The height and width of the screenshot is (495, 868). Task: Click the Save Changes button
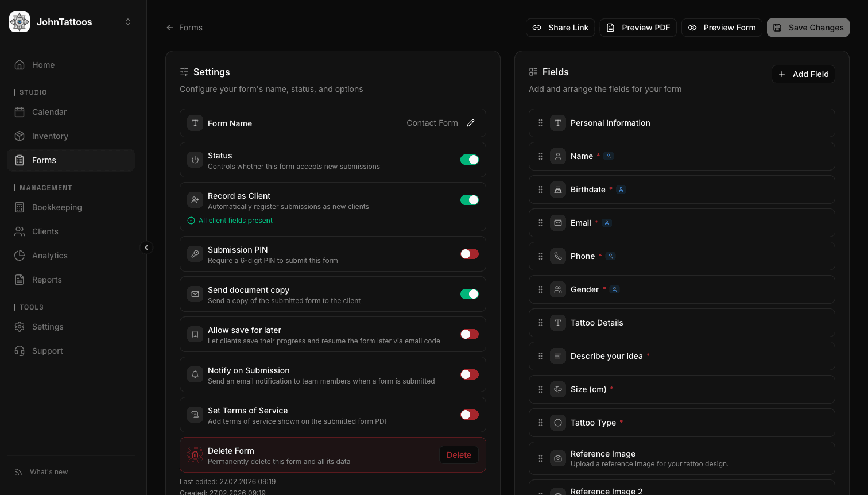tap(808, 27)
